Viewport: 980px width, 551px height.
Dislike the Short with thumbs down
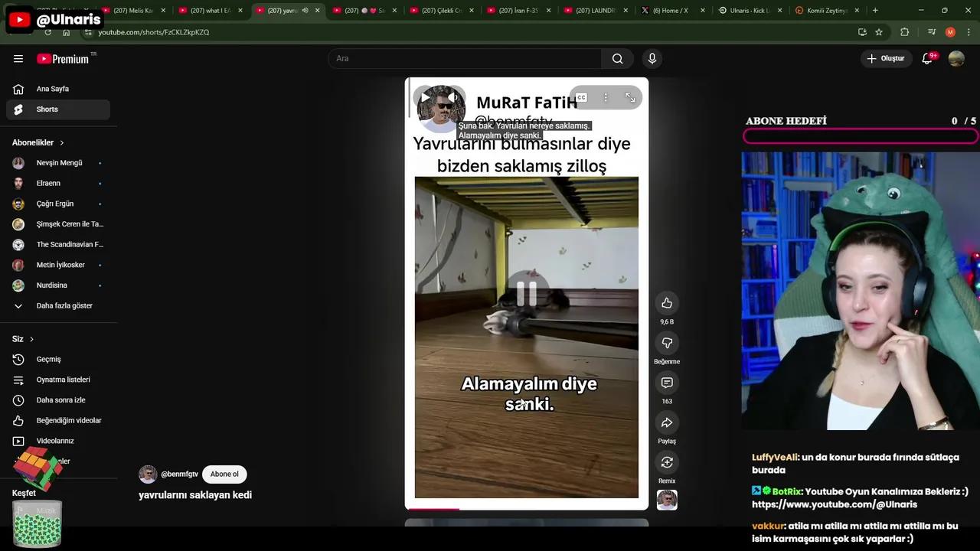pos(667,343)
